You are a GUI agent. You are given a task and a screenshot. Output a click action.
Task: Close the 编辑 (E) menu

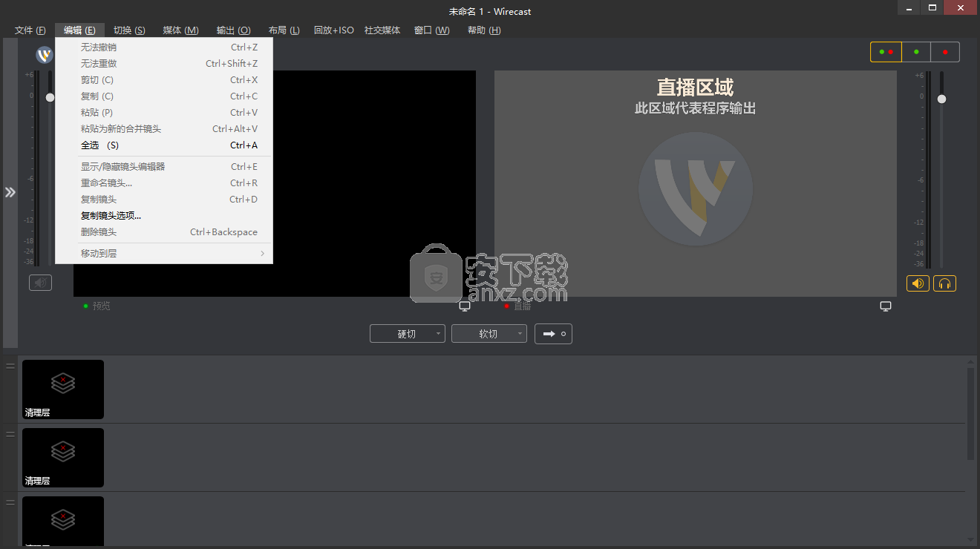click(79, 30)
